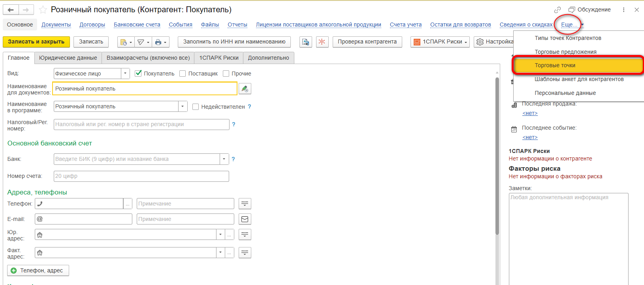Expand the Вид dropdown (Физическое лицо)
This screenshot has height=285, width=644.
pyautogui.click(x=125, y=74)
